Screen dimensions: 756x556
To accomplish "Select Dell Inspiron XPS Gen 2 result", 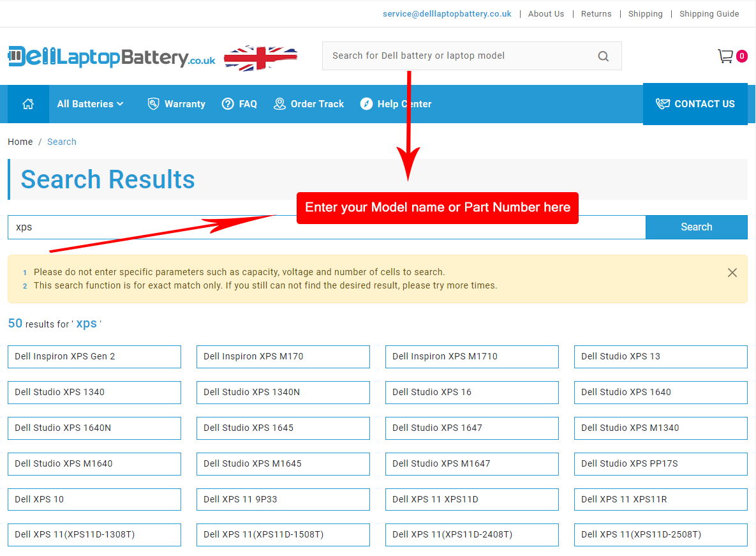I will pyautogui.click(x=94, y=357).
